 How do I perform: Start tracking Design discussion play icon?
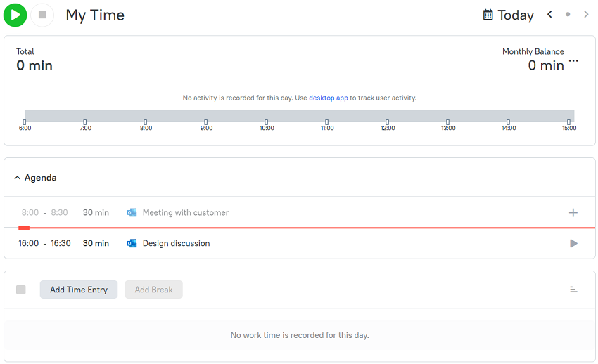point(573,243)
